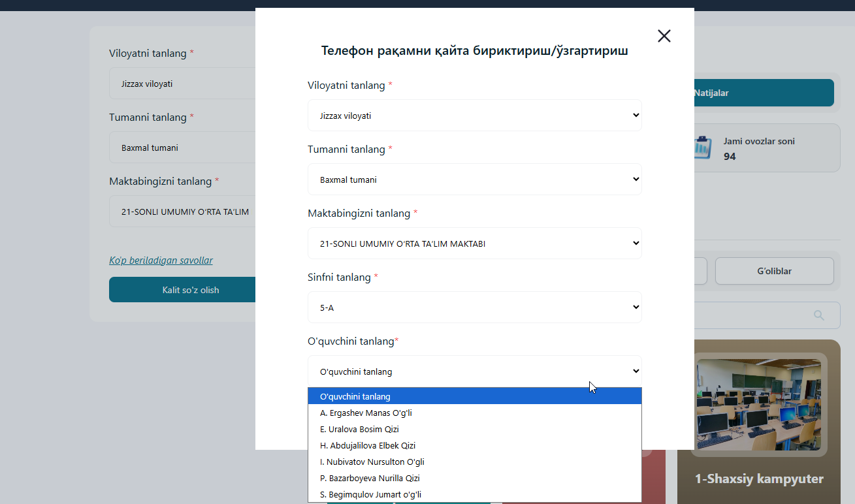Select P. Bazarboyeva Nurilla Qizi option
This screenshot has height=504, width=855.
(475, 478)
